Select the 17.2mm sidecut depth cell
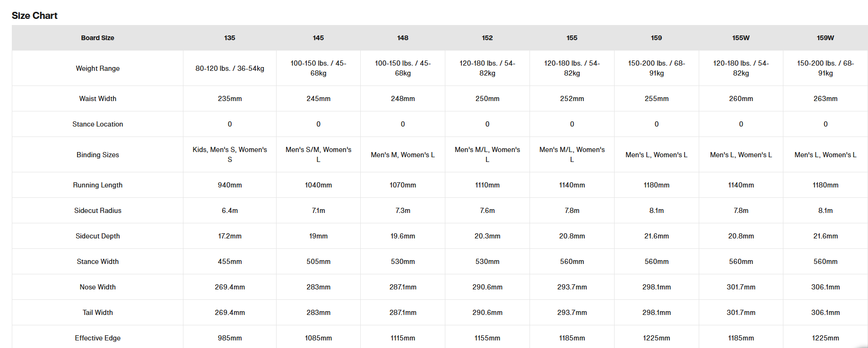 pos(230,236)
